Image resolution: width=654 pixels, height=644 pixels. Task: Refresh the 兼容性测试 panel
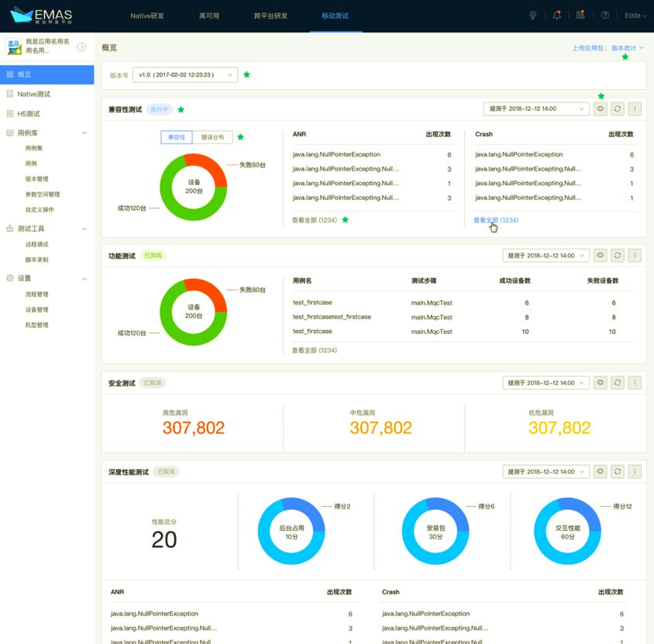[618, 108]
